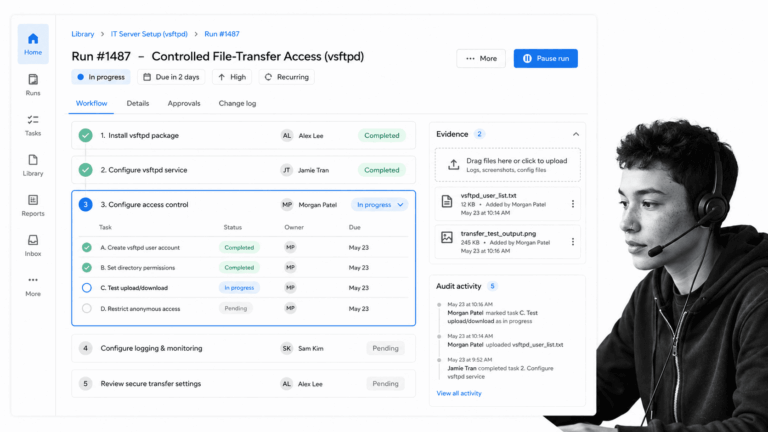
Task: Open the In progress status dropdown for step 3
Action: [x=380, y=205]
